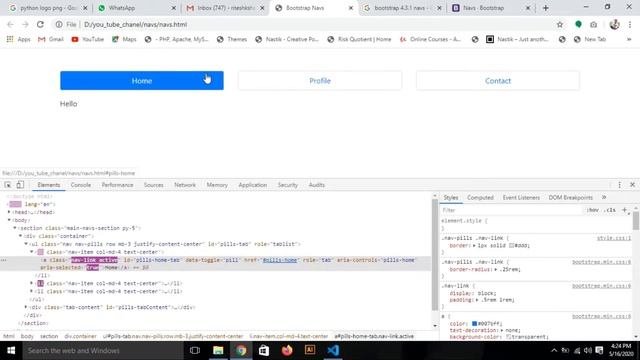Switch to the Computed styles tab

[480, 198]
